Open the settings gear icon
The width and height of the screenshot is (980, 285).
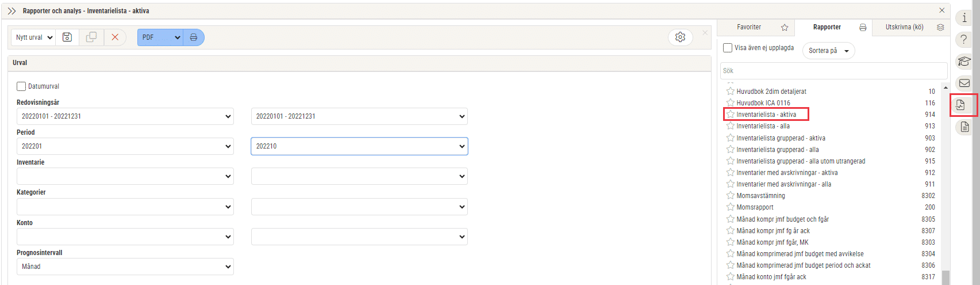(681, 37)
